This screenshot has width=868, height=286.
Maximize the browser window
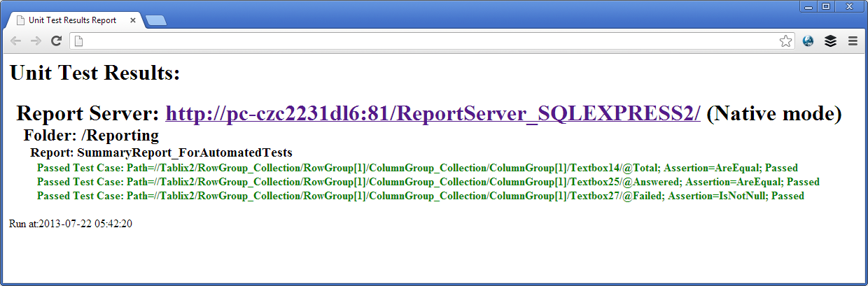click(826, 6)
